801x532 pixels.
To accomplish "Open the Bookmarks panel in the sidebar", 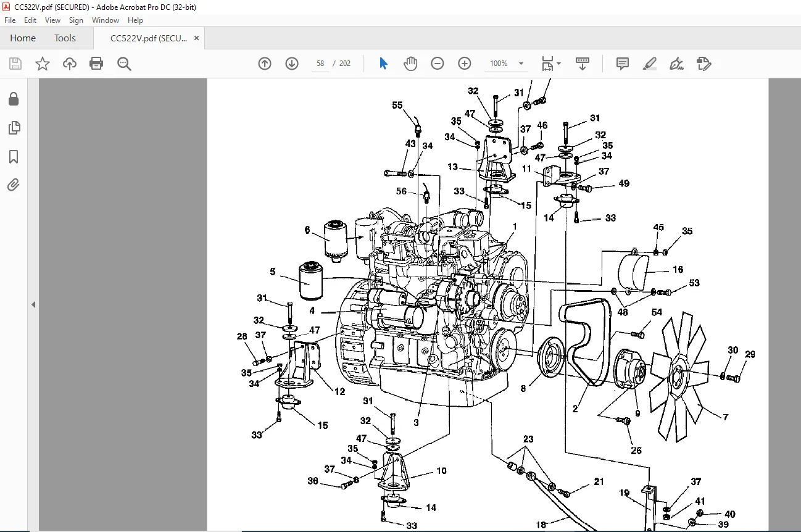I will coord(14,157).
